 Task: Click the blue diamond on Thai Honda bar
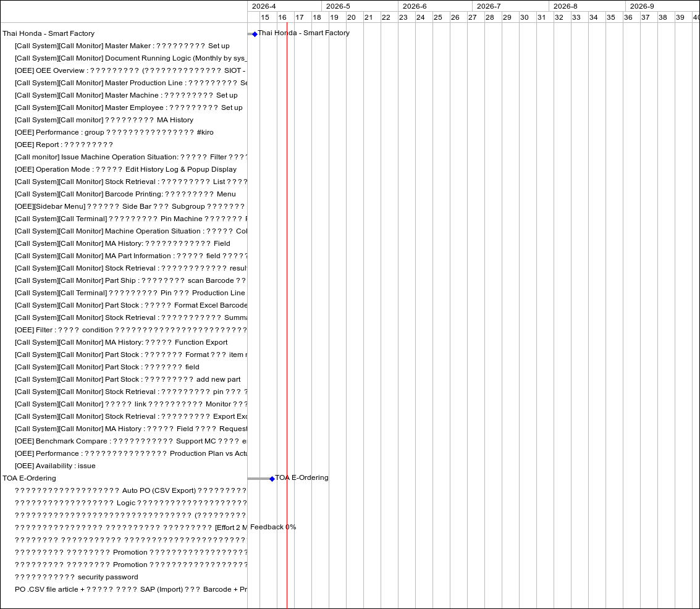(x=255, y=34)
